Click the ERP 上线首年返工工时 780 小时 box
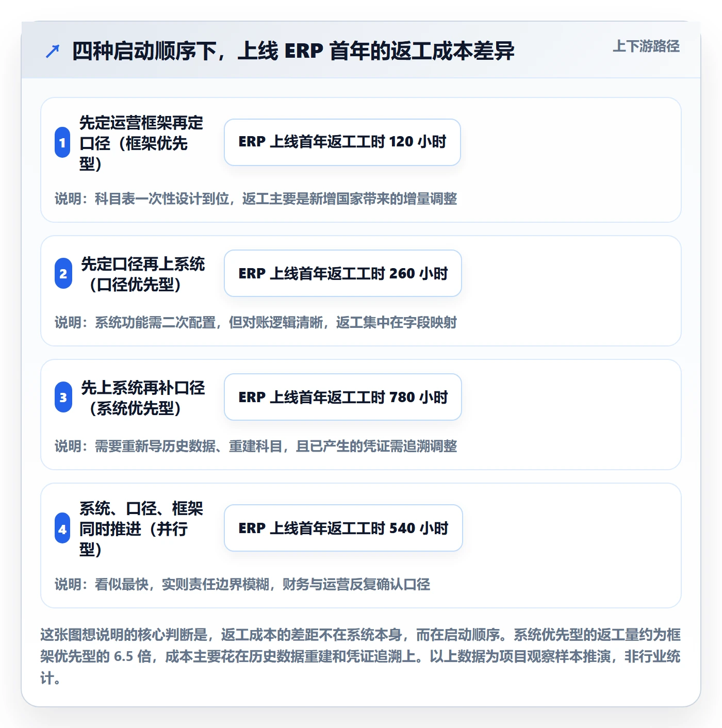The width and height of the screenshot is (722, 728). pyautogui.click(x=343, y=397)
